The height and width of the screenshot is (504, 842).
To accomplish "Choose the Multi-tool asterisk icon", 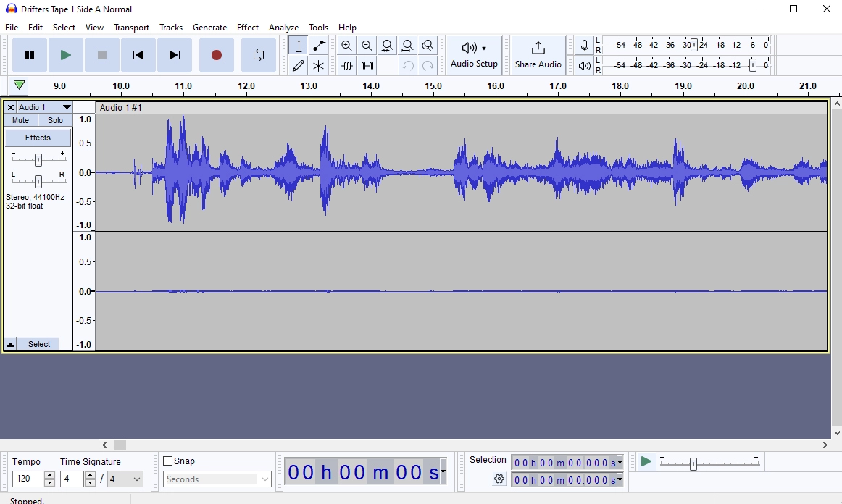I will tap(318, 66).
